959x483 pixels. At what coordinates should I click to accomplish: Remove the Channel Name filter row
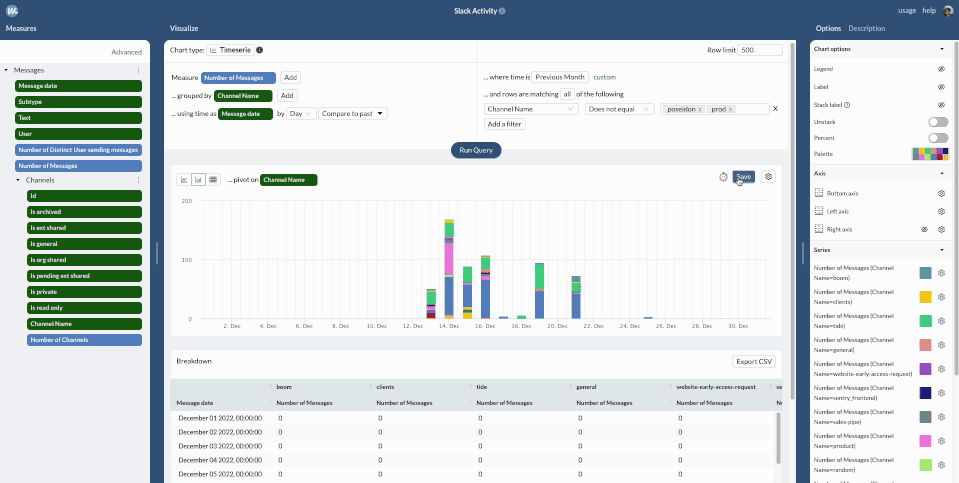pyautogui.click(x=776, y=109)
